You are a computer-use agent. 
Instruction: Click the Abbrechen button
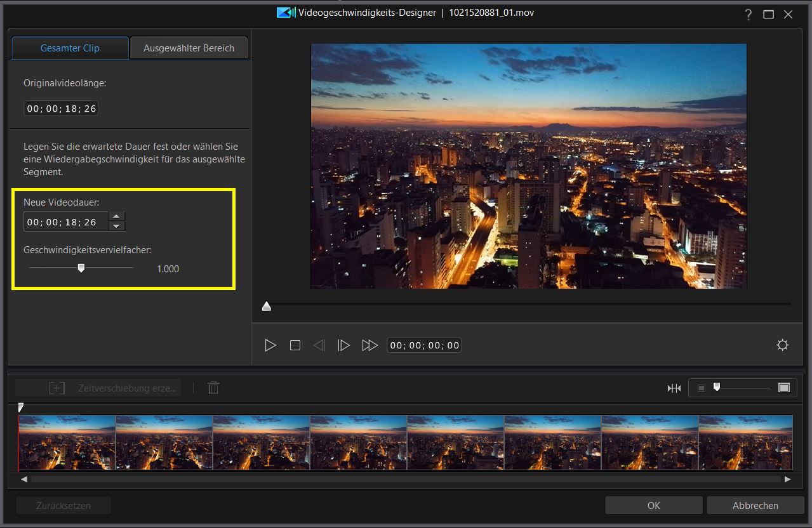(755, 505)
